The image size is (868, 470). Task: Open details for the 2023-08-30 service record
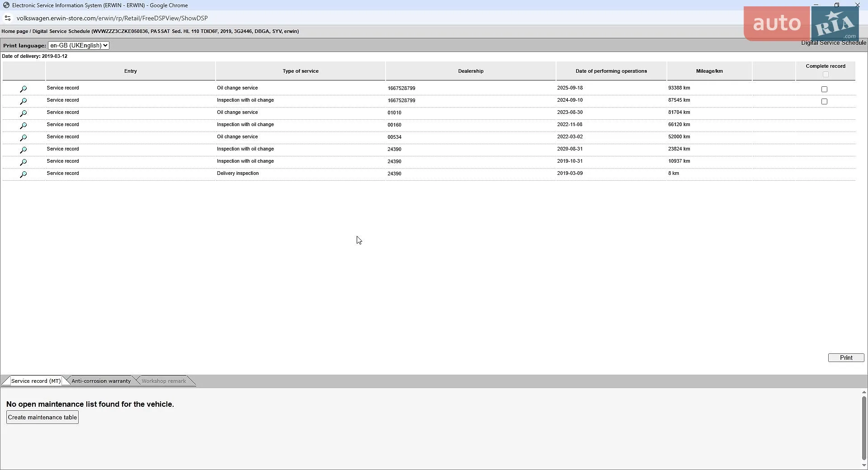24,113
